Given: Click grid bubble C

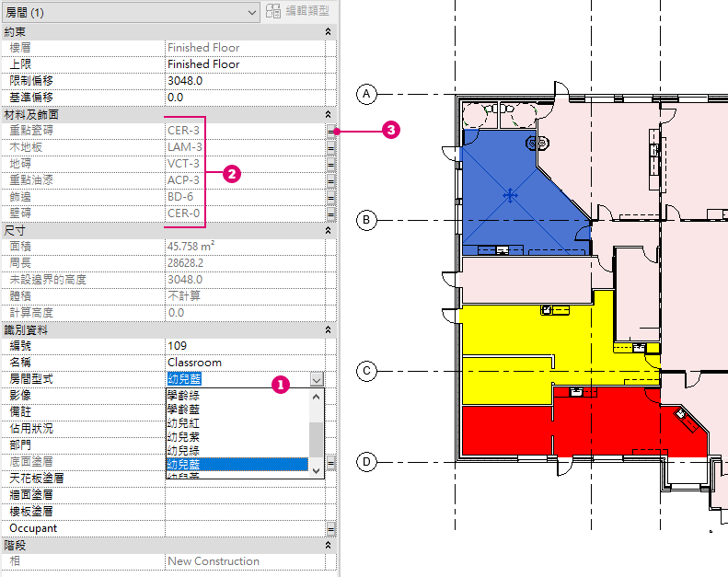Looking at the screenshot, I should tap(366, 371).
